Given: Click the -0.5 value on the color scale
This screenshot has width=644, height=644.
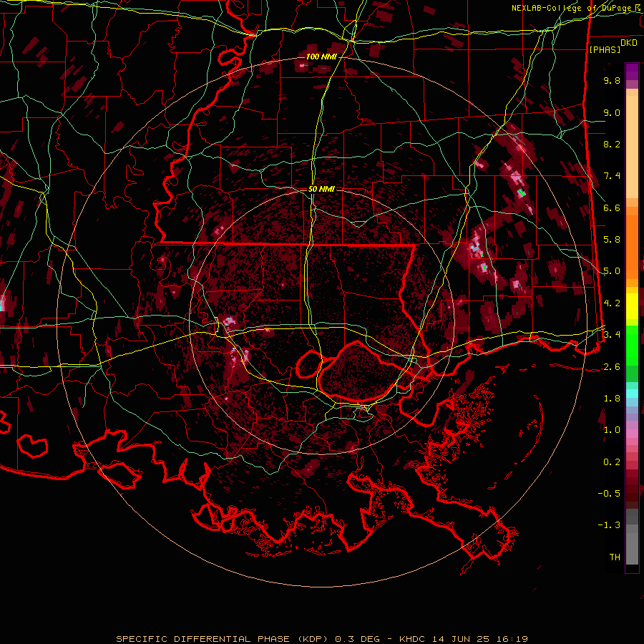Looking at the screenshot, I should point(609,494).
